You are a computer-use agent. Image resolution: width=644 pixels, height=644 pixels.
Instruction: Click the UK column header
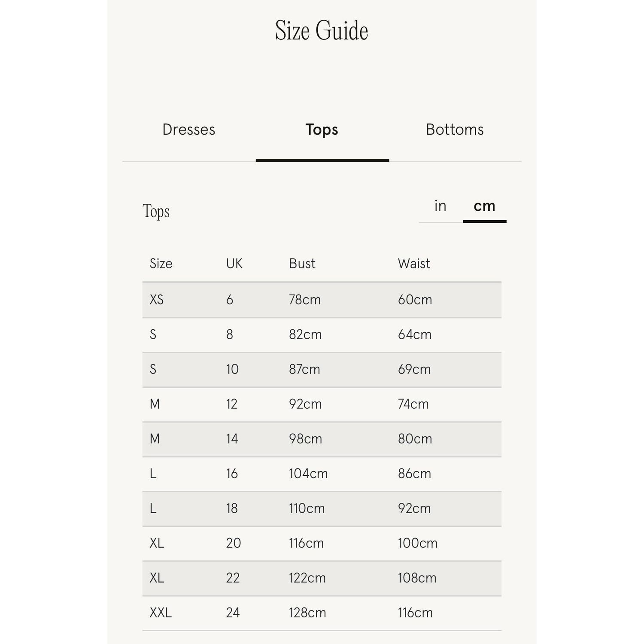(234, 264)
